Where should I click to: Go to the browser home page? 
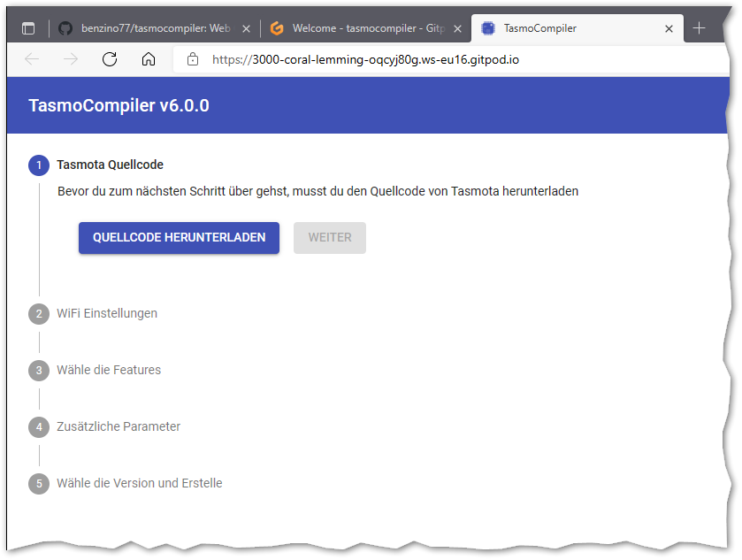point(149,59)
